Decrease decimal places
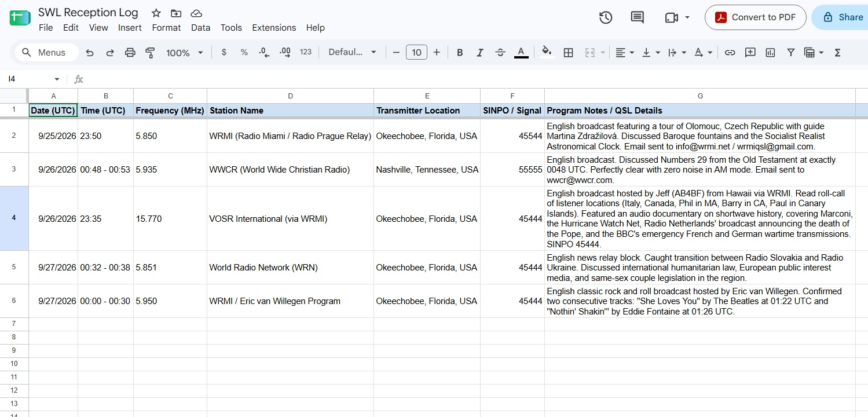This screenshot has height=417, width=868. pyautogui.click(x=264, y=52)
